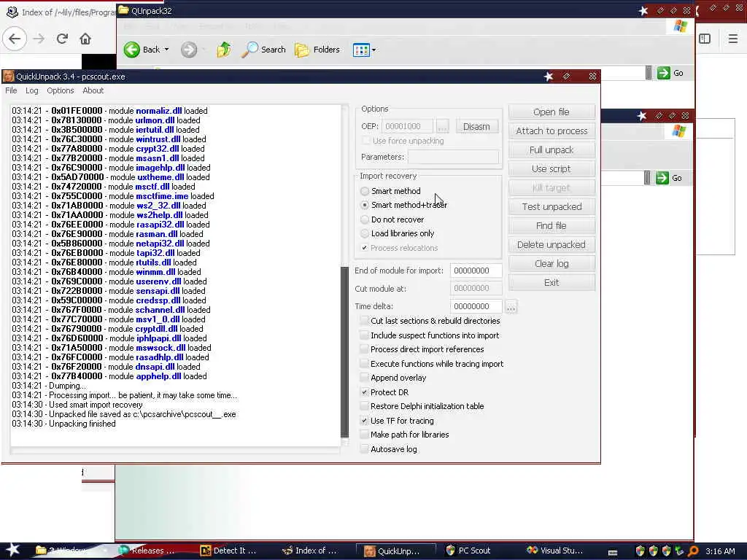This screenshot has height=560, width=747.
Task: Open the Log menu
Action: point(32,90)
